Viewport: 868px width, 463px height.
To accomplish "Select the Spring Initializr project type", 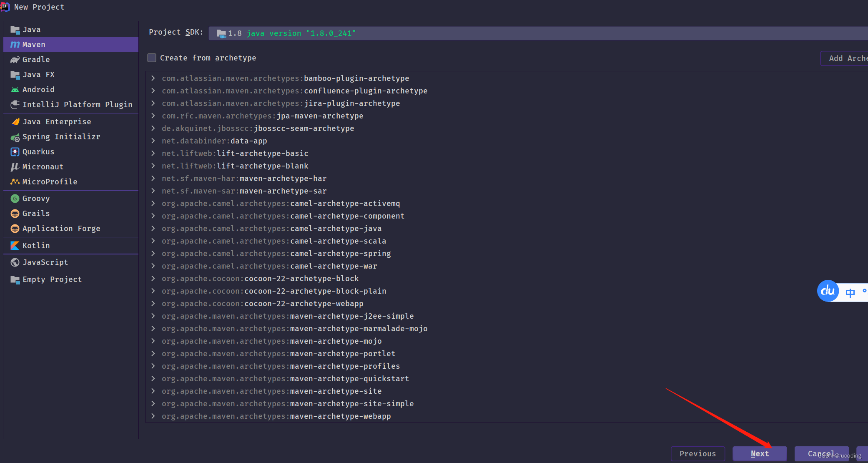I will pos(71,137).
